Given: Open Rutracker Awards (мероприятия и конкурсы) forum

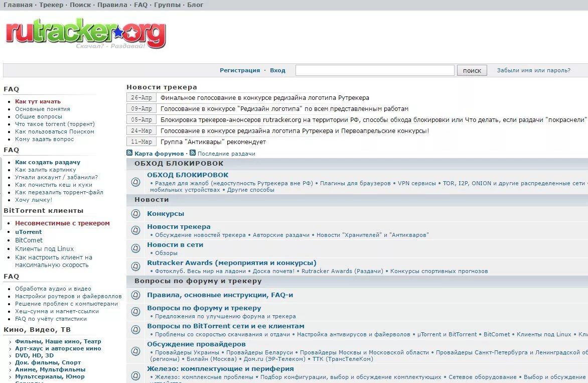Looking at the screenshot, I should click(x=232, y=263).
